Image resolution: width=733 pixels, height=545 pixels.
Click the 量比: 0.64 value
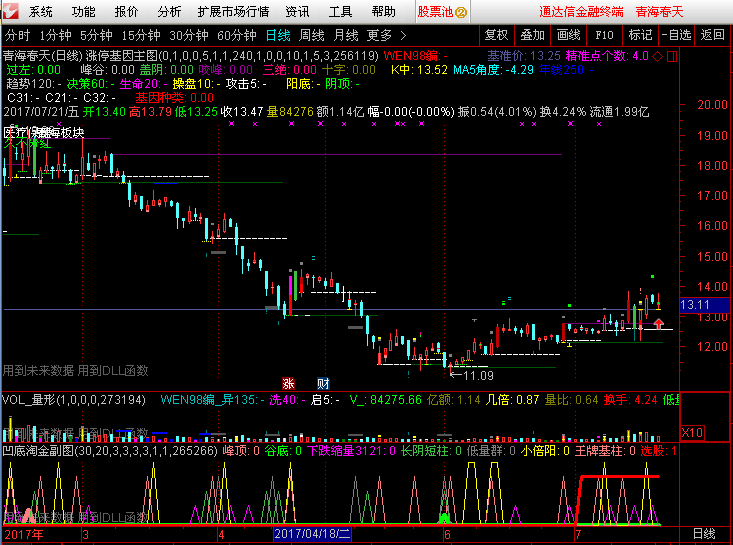pos(571,400)
